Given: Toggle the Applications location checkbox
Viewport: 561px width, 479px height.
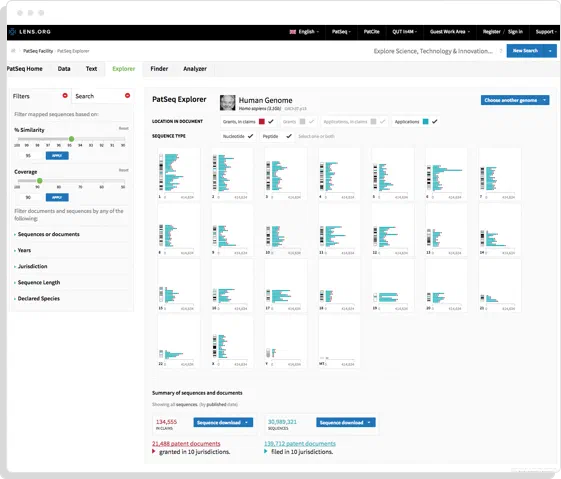Looking at the screenshot, I should 434,122.
